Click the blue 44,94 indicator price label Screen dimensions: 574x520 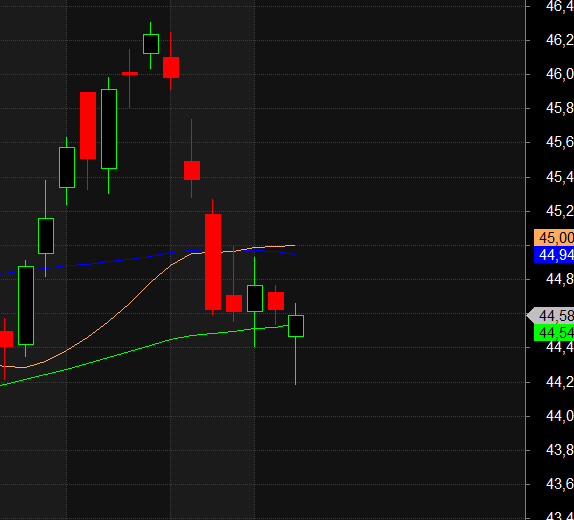click(554, 255)
